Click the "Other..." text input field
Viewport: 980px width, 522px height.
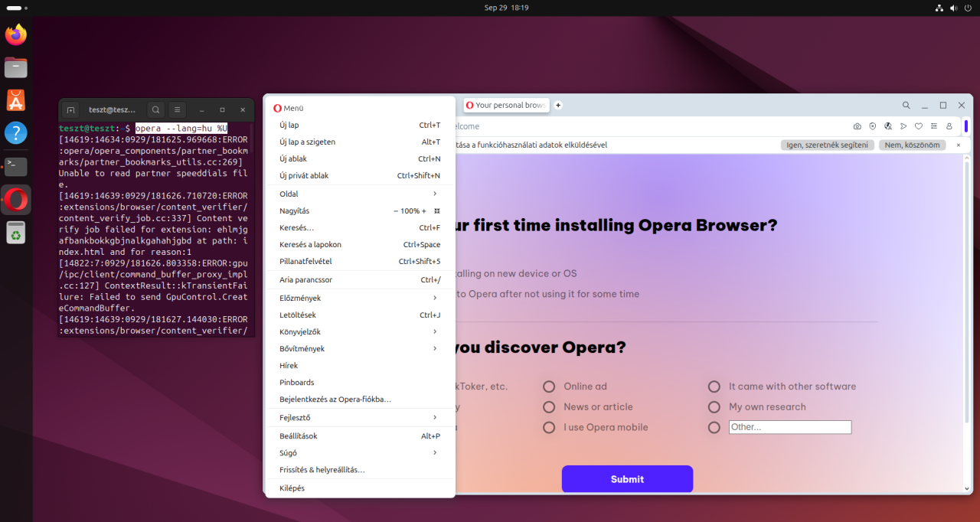click(x=789, y=427)
